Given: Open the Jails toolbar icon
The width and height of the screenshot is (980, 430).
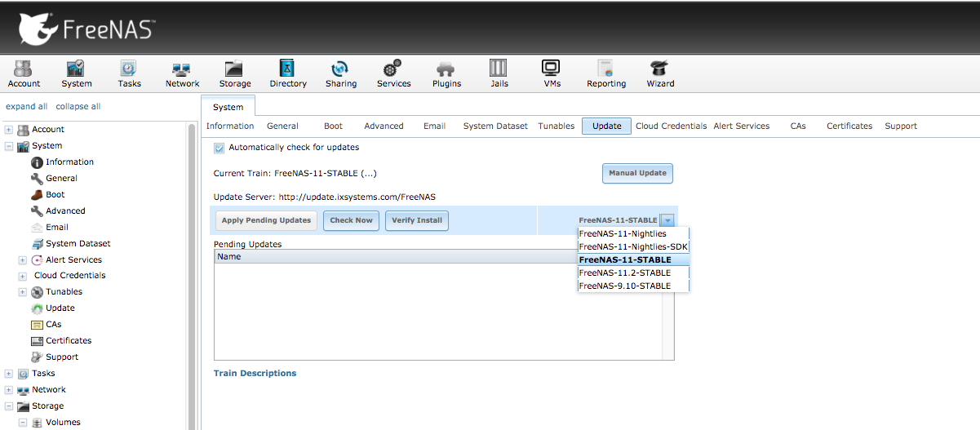Looking at the screenshot, I should 499,73.
